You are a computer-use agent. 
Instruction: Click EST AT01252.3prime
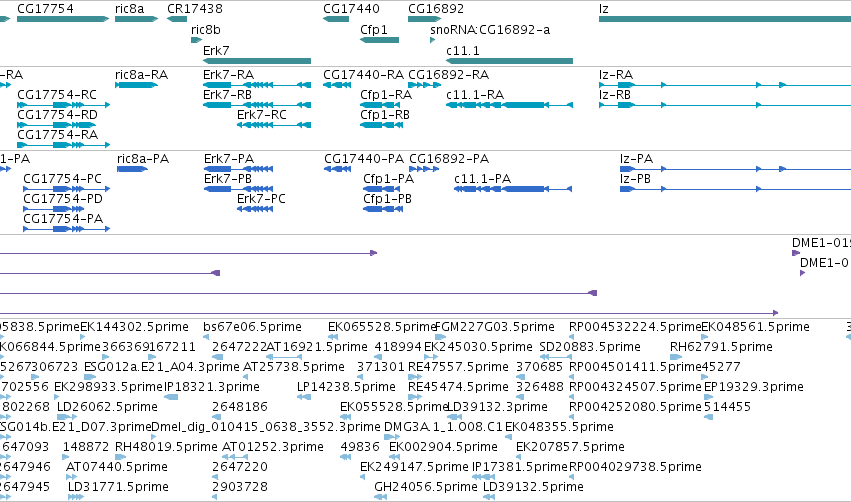pyautogui.click(x=272, y=447)
